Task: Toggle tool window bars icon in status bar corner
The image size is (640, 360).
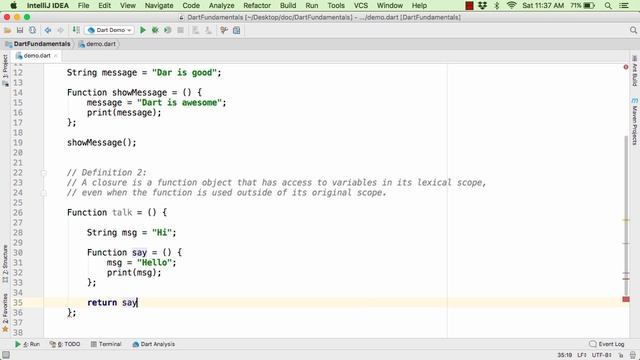Action: (x=6, y=355)
